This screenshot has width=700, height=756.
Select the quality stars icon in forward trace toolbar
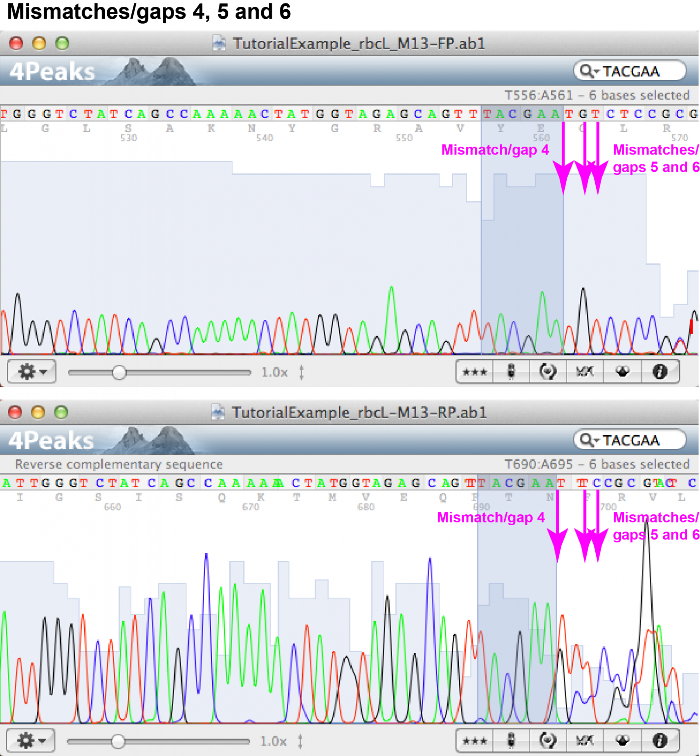[474, 372]
